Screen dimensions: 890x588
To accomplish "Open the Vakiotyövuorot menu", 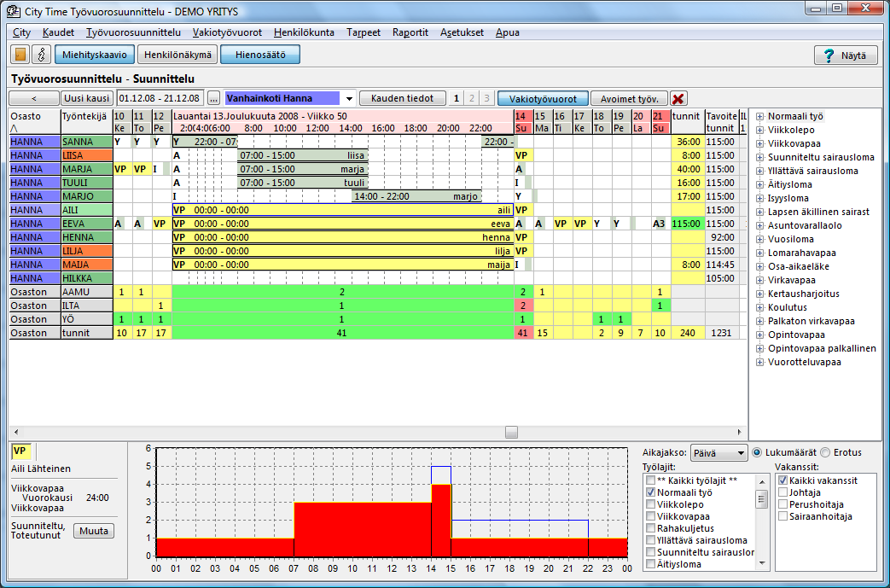I will tap(227, 32).
